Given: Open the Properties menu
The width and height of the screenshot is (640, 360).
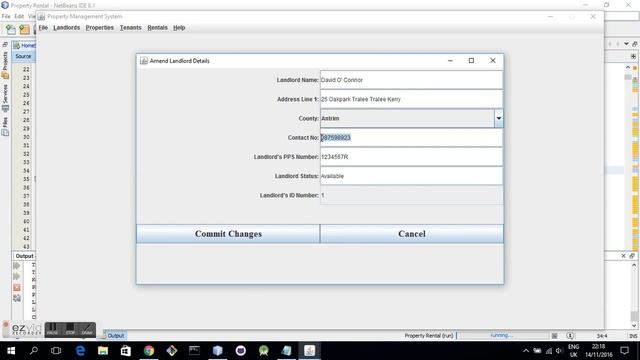Looking at the screenshot, I should coord(100,28).
